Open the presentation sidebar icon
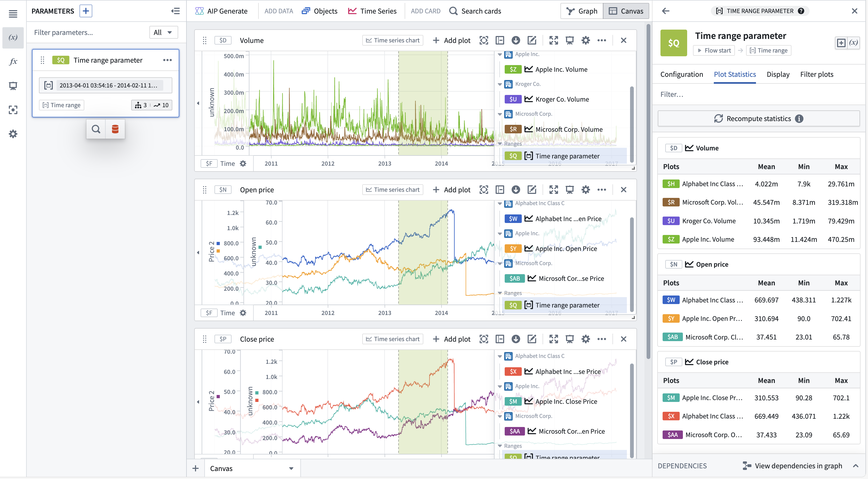868x479 pixels. coord(13,86)
